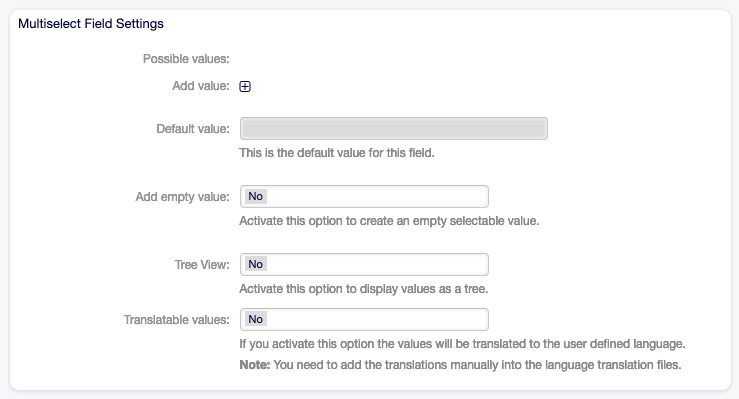Click 'create an empty selectable value' hint

point(389,220)
